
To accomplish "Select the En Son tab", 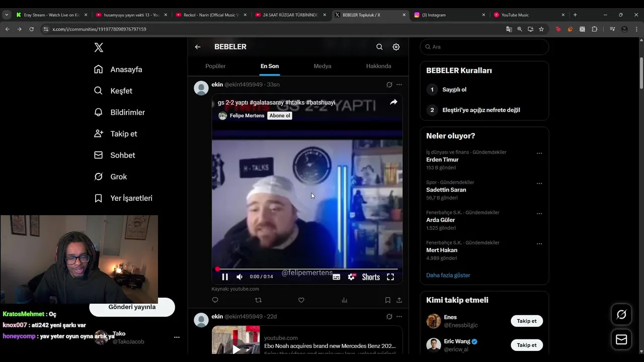I will click(x=270, y=66).
